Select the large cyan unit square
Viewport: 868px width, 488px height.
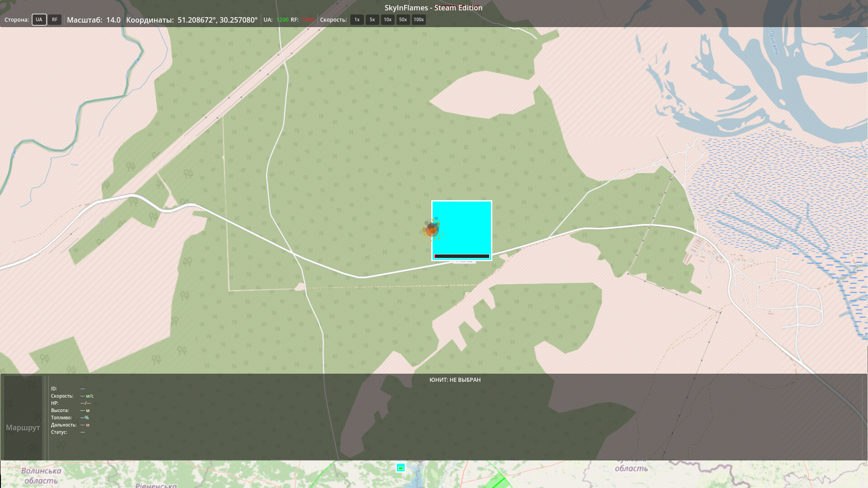pyautogui.click(x=462, y=228)
